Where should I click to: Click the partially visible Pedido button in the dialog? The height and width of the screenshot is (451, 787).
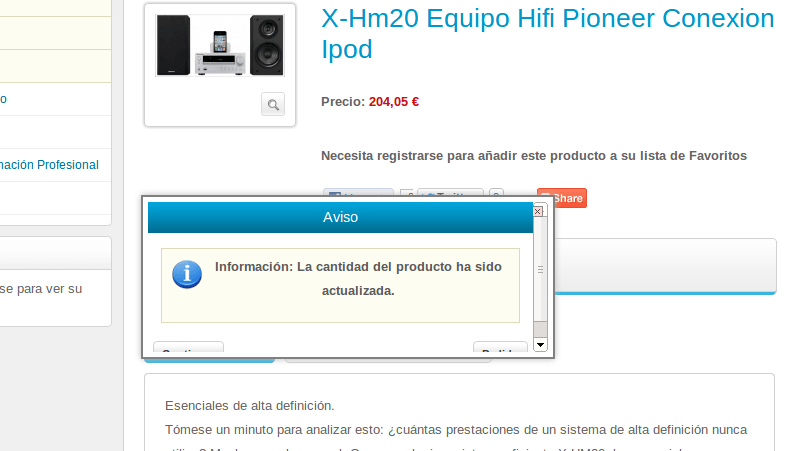click(500, 347)
